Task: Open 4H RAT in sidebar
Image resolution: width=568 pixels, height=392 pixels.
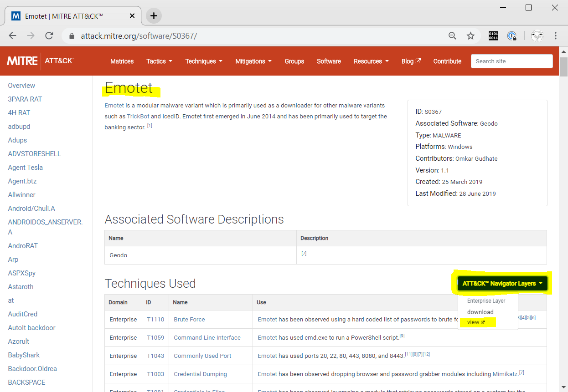Action: (19, 113)
